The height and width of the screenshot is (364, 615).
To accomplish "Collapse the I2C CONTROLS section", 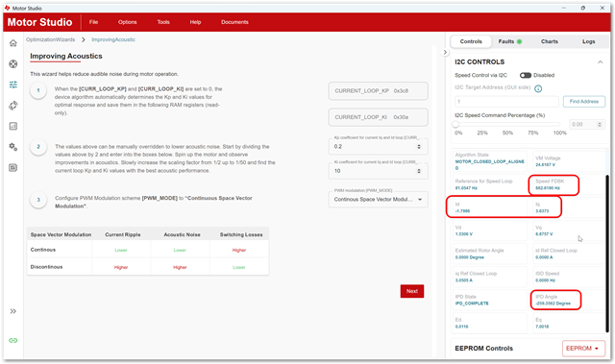I will (600, 61).
